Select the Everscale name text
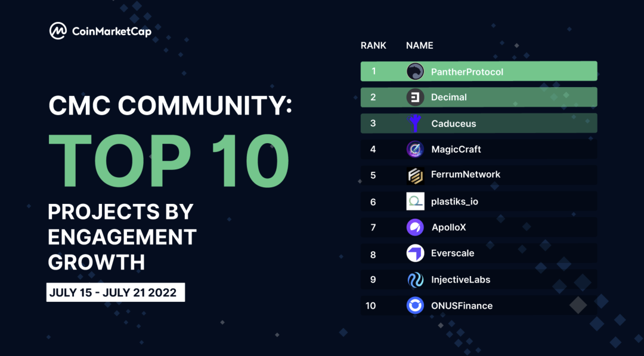The width and height of the screenshot is (644, 356). pos(453,253)
